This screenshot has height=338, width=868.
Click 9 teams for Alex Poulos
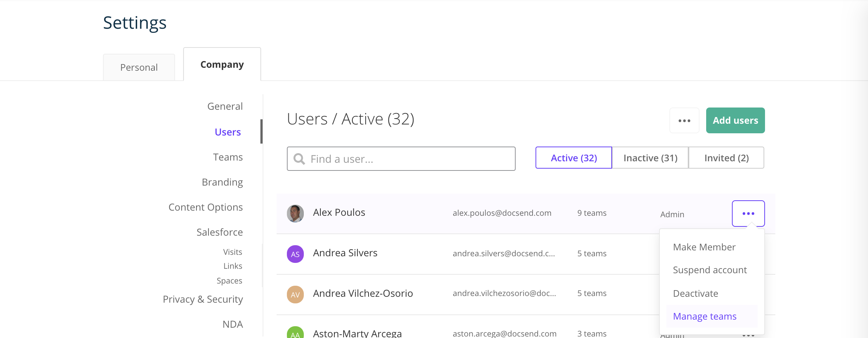tap(592, 213)
